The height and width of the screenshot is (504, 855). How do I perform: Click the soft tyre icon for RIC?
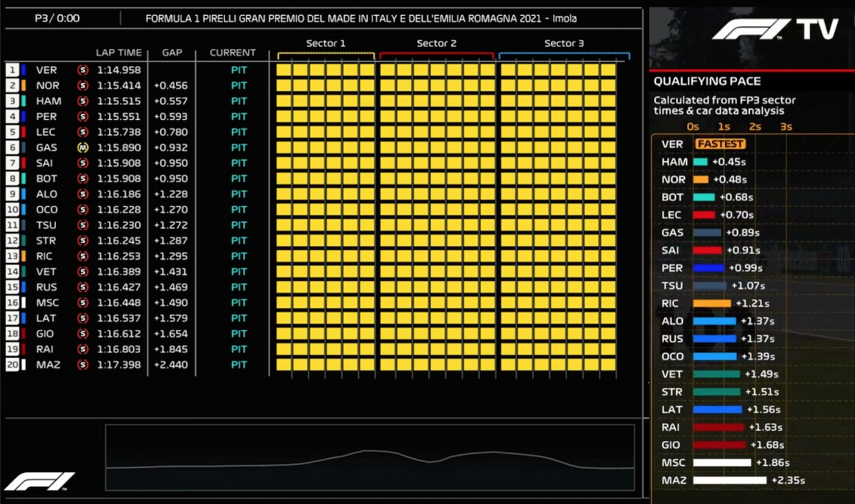click(x=84, y=256)
